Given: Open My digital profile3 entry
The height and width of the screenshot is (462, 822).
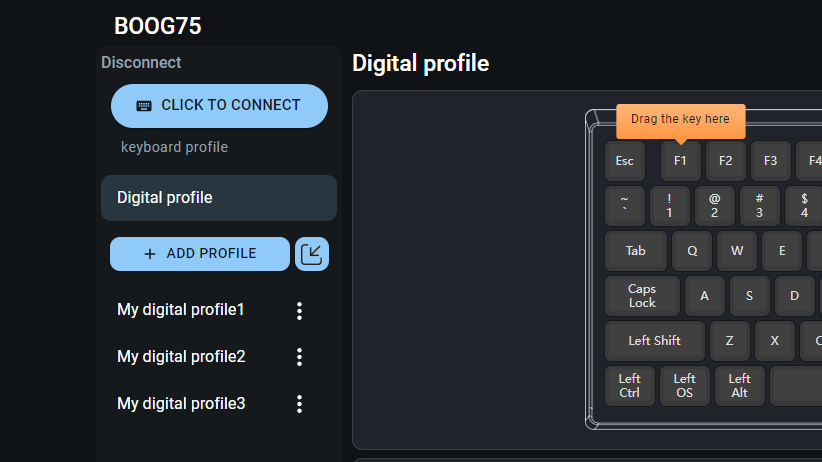Looking at the screenshot, I should tap(181, 404).
